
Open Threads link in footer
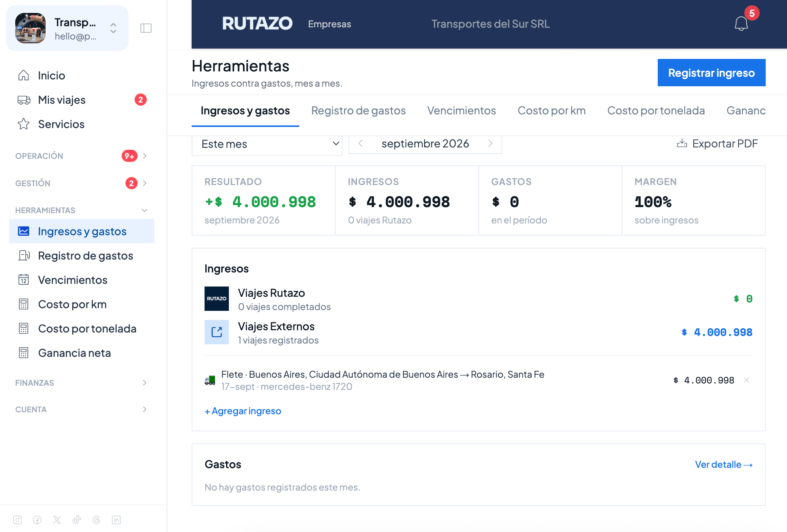[x=97, y=520]
